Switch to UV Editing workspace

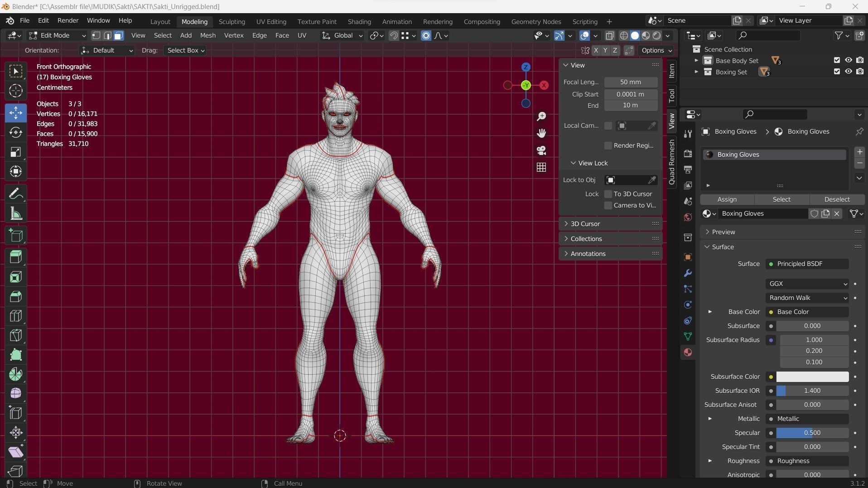(x=271, y=21)
